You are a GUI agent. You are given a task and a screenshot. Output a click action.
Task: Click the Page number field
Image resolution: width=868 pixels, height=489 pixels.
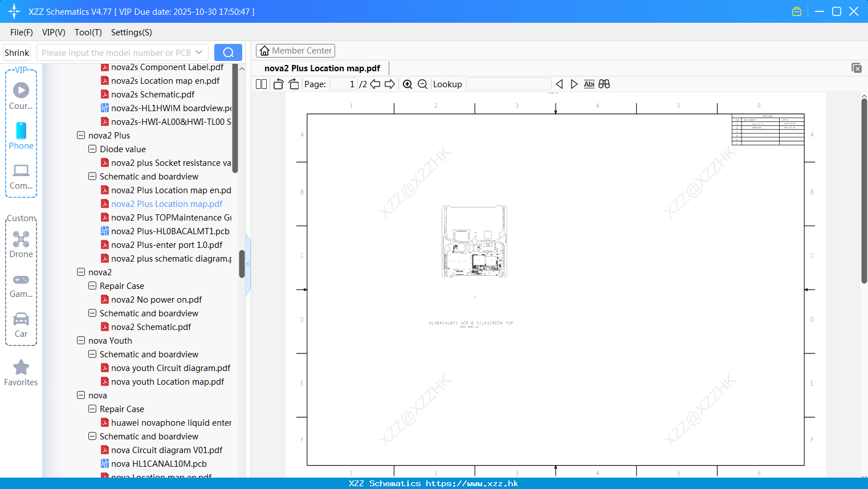(344, 84)
